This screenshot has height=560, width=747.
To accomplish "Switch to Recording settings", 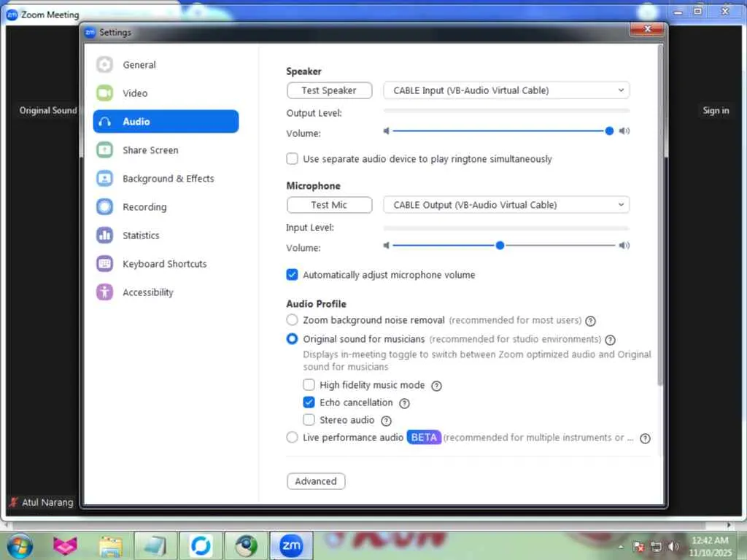I will [x=166, y=206].
